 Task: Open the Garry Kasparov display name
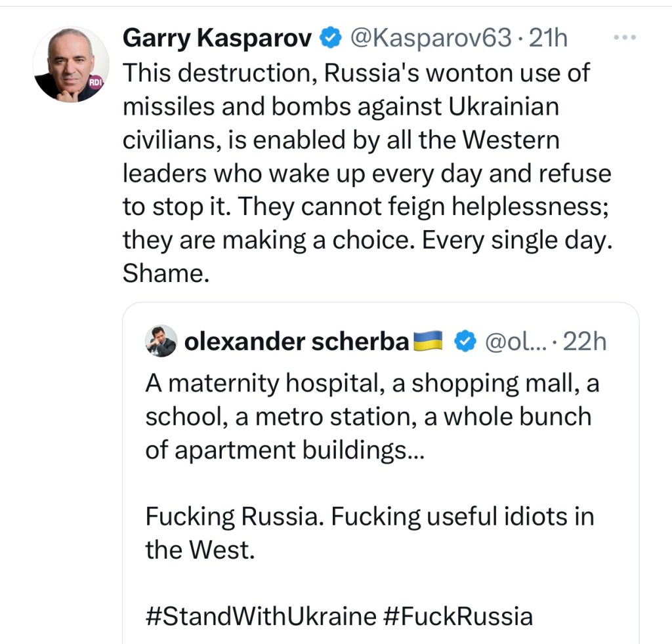tap(217, 39)
